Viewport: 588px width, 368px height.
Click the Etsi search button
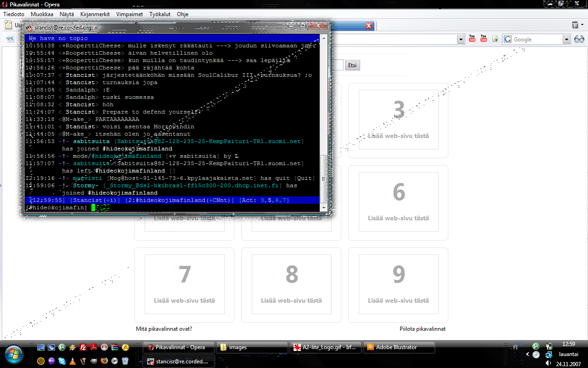(x=352, y=65)
